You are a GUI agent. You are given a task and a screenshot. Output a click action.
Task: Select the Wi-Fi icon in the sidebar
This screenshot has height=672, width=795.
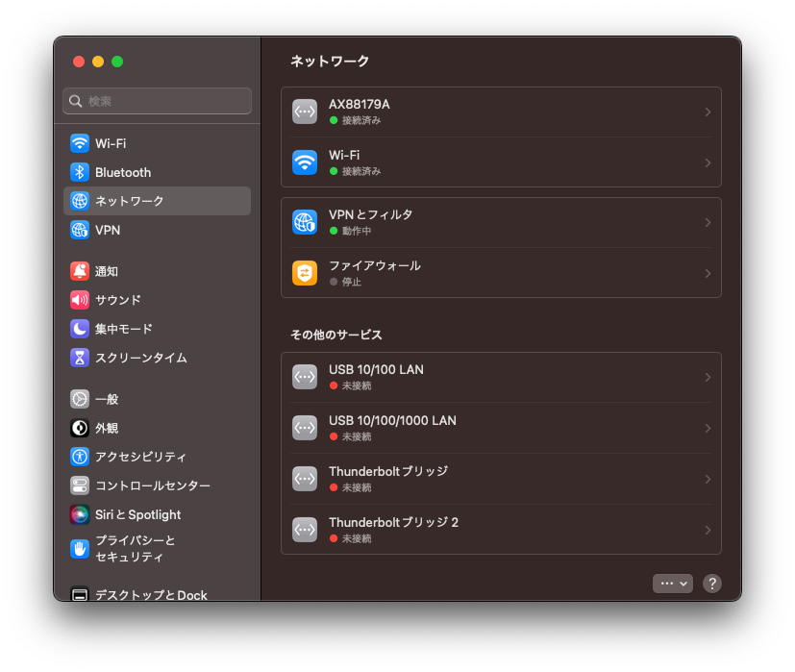(80, 143)
